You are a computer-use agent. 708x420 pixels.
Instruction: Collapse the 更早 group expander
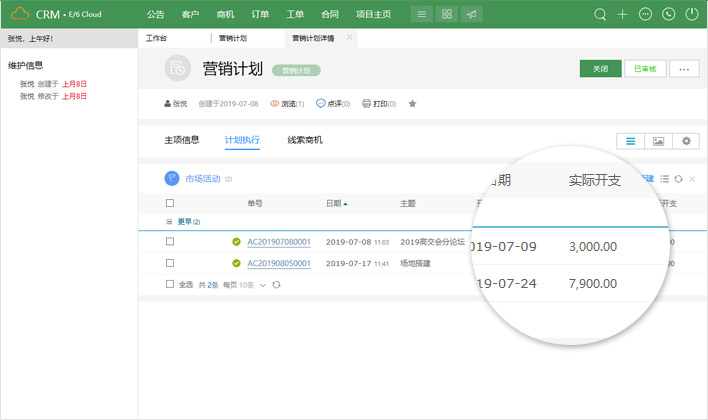168,221
